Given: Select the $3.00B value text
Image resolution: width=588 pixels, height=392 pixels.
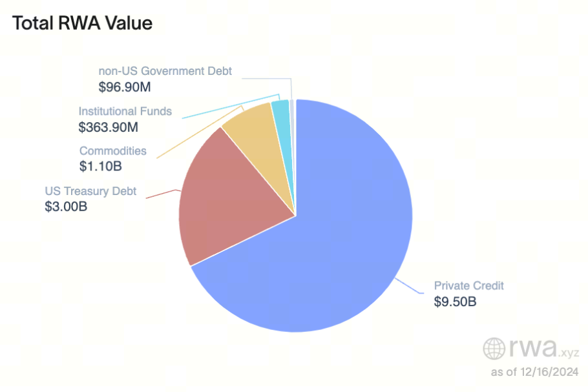Looking at the screenshot, I should pyautogui.click(x=66, y=207).
